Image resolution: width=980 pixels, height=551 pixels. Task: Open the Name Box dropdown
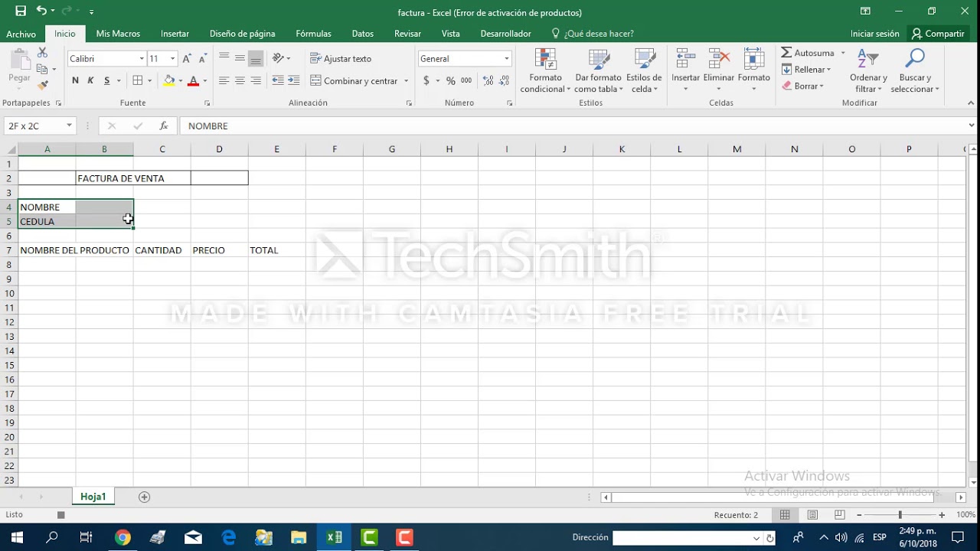tap(69, 126)
